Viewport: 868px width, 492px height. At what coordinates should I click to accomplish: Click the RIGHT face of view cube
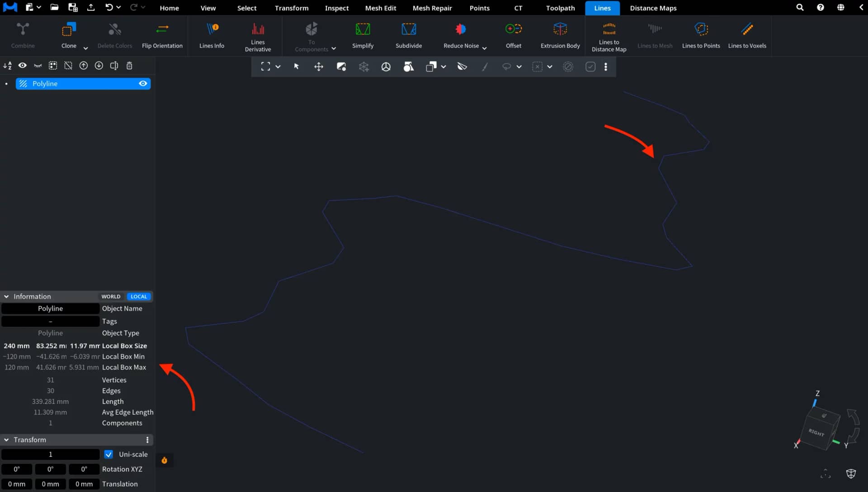(816, 433)
